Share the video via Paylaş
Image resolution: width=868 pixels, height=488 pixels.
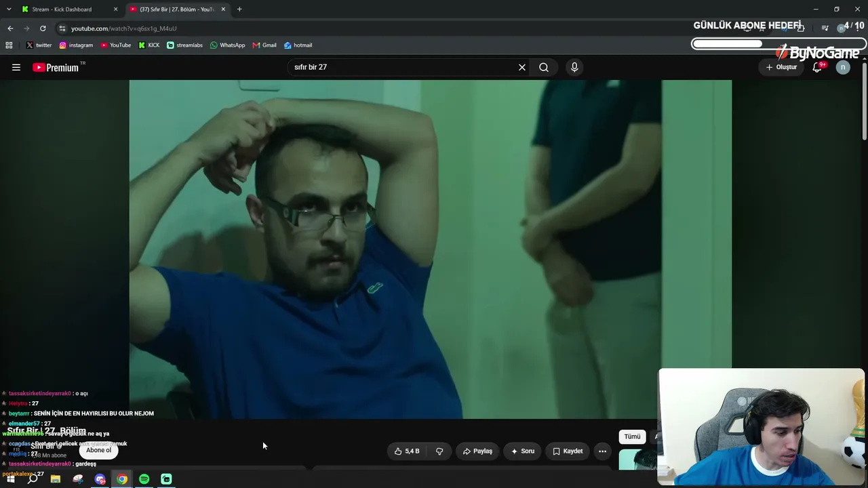click(x=477, y=451)
